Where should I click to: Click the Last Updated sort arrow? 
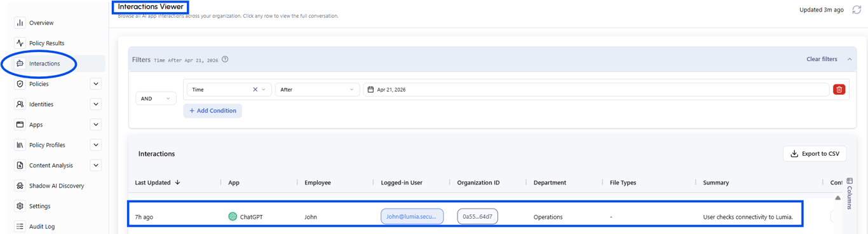(177, 182)
